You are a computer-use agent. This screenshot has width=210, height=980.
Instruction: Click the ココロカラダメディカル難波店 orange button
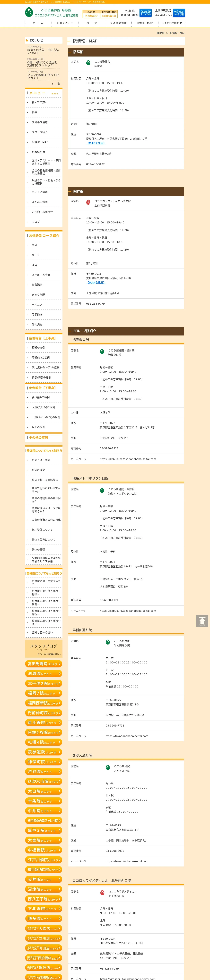[44, 968]
